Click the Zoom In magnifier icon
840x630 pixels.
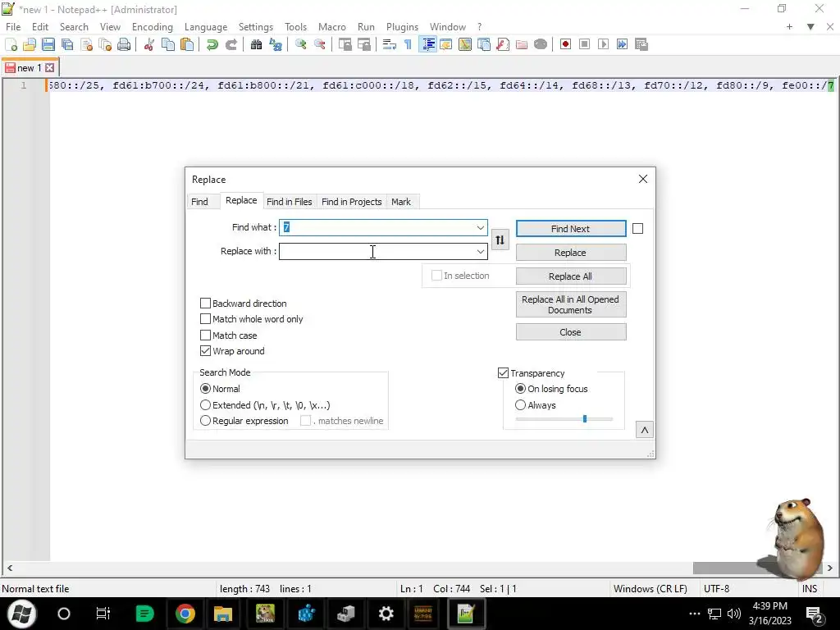301,44
